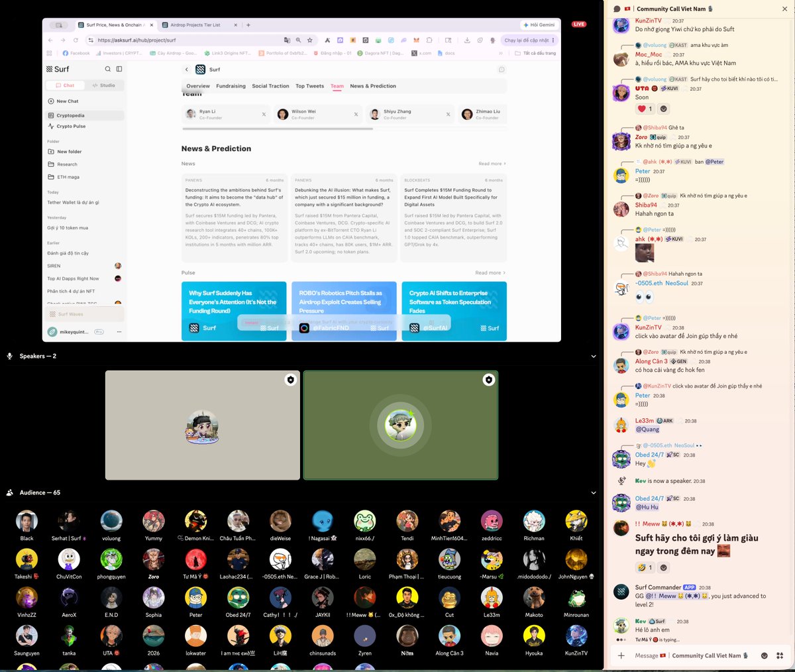This screenshot has width=795, height=672.
Task: Open Surf Waves in sidebar
Action: point(85,314)
